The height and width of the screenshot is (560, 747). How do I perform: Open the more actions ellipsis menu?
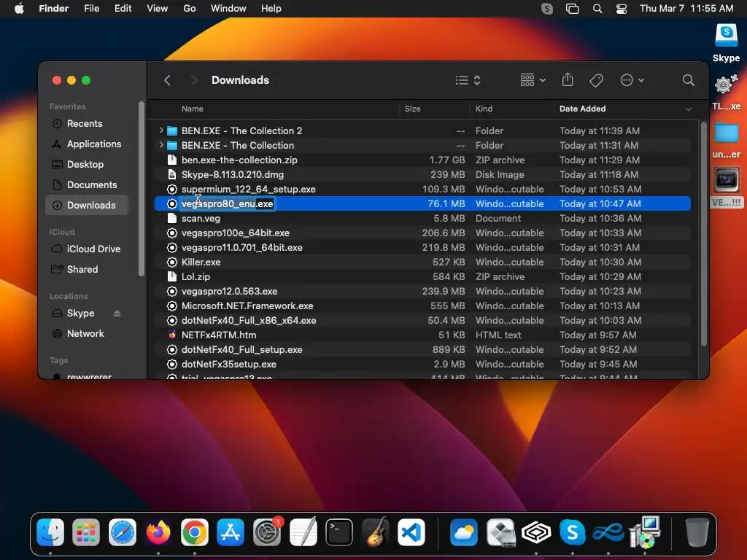pyautogui.click(x=632, y=80)
